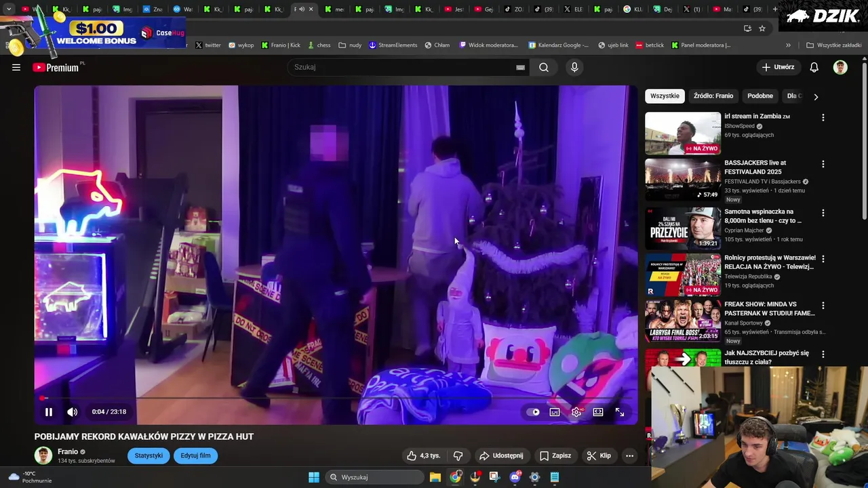The height and width of the screenshot is (488, 868).
Task: Start voice search with the microphone
Action: pos(574,67)
